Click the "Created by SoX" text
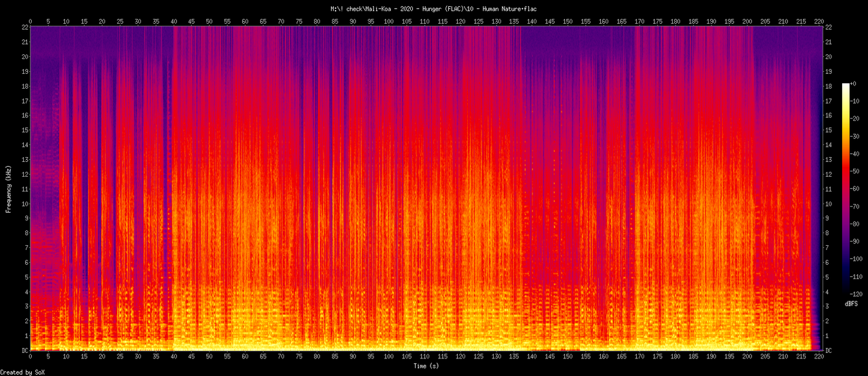Viewport: 868px width, 376px height. click(x=24, y=372)
